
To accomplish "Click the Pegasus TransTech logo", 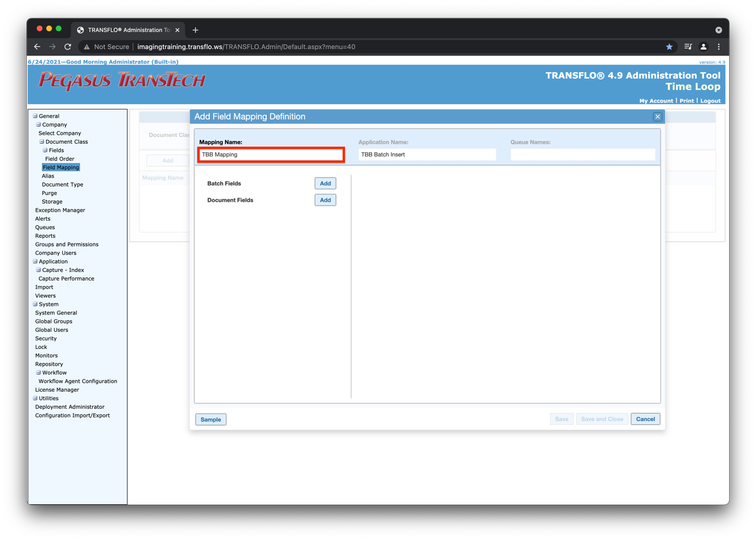I will click(122, 80).
